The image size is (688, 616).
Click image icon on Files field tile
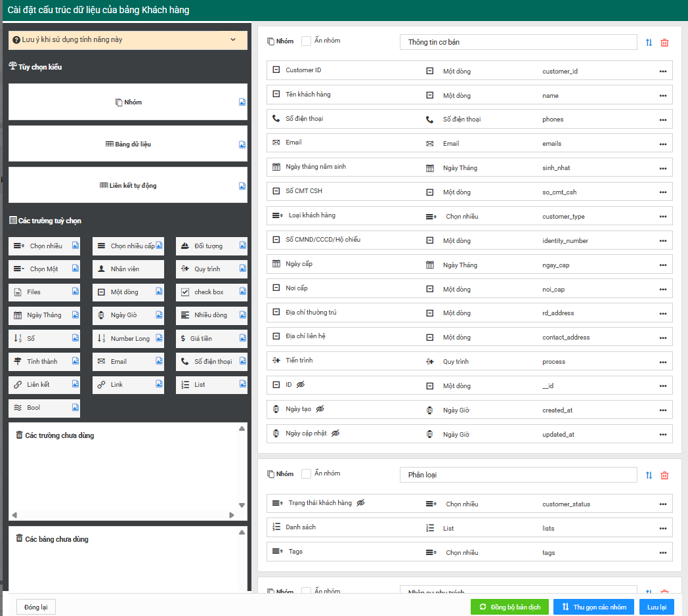[x=75, y=292]
